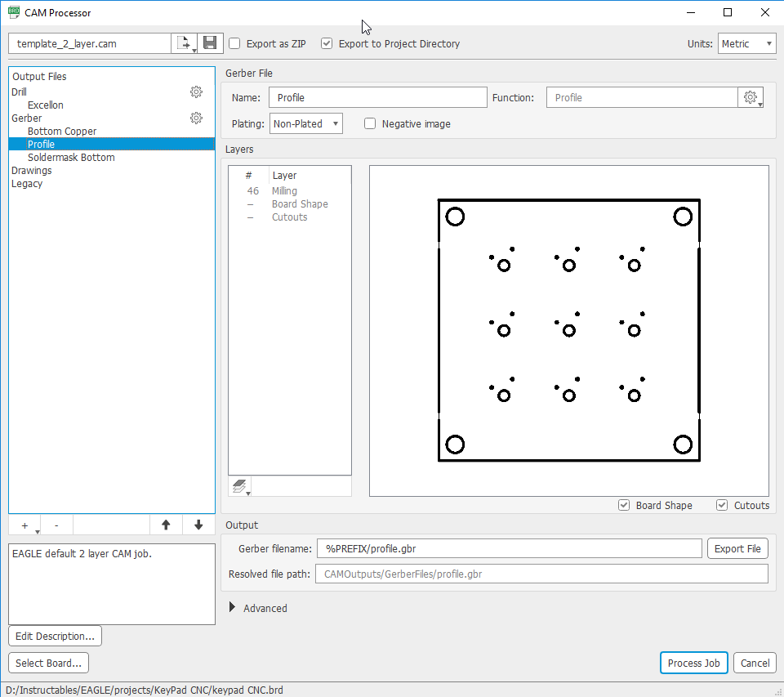784x697 pixels.
Task: Click the template_2_layer.cam job name field
Action: [x=90, y=43]
